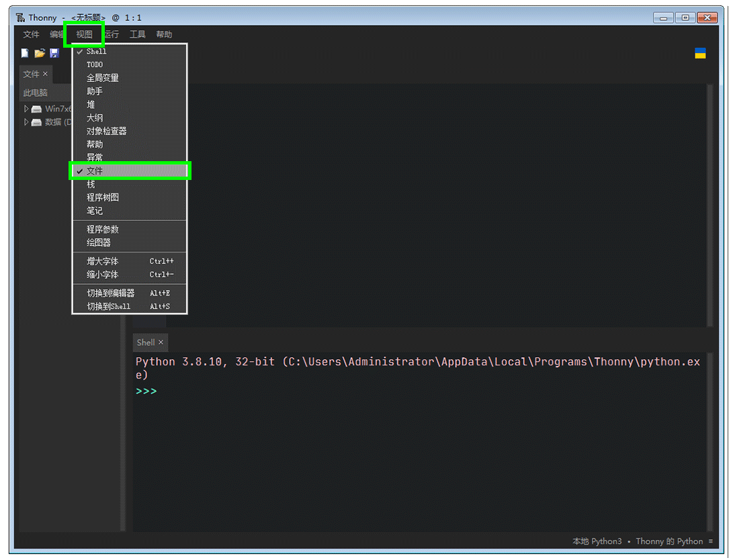
Task: Show the 栈 view
Action: (130, 184)
